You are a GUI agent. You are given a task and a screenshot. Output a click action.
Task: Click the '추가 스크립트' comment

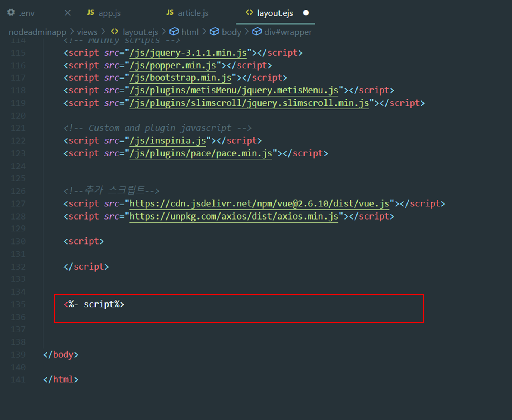click(112, 191)
